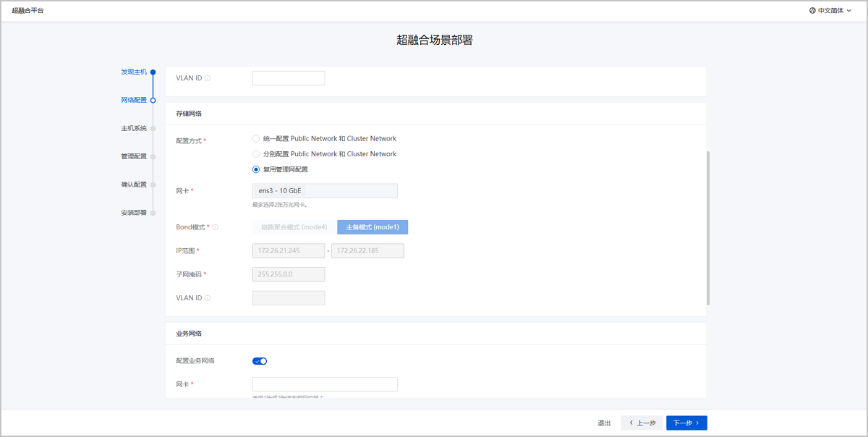Open the storage network 网卡 selector
Viewport: 868px width, 437px height.
pos(325,191)
